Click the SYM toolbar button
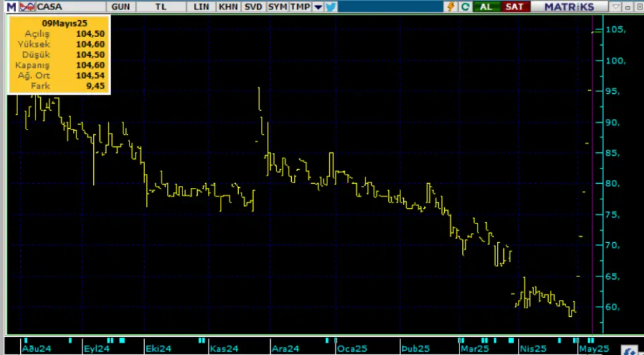This screenshot has height=355, width=644. tap(277, 7)
